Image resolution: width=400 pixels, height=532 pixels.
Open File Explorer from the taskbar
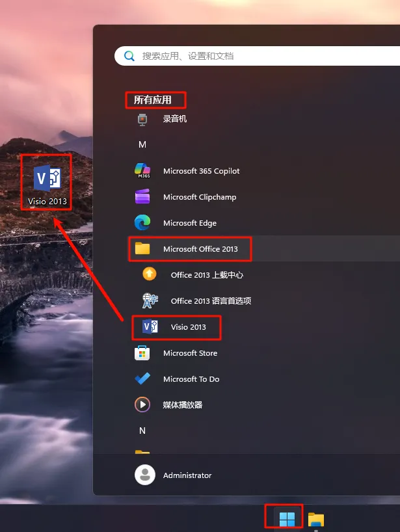tap(316, 520)
